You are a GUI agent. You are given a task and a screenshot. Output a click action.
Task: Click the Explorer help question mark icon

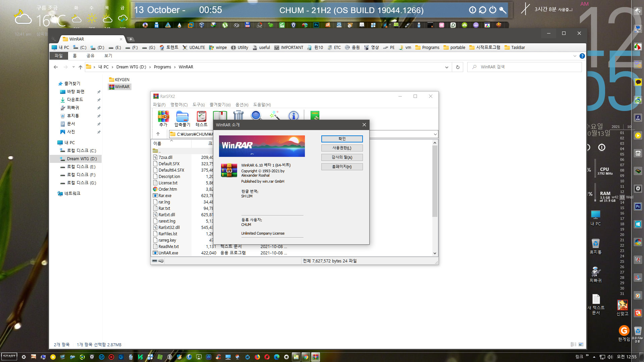(582, 56)
